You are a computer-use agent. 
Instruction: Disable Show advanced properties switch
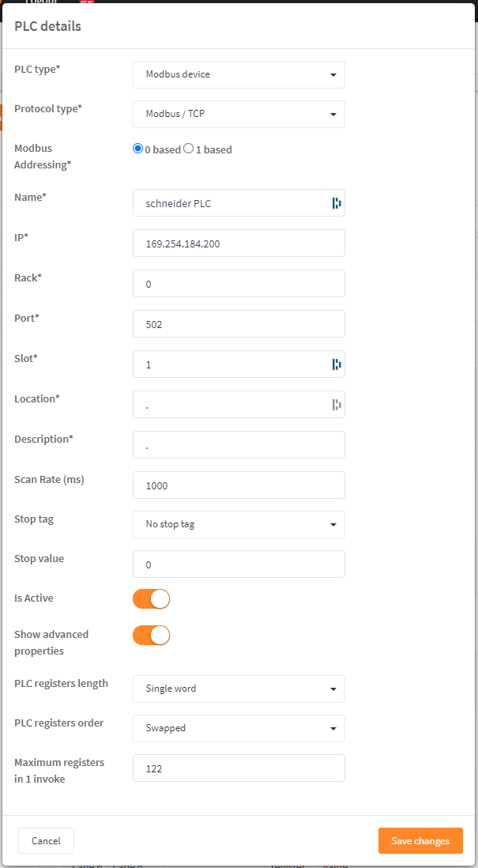pos(152,635)
